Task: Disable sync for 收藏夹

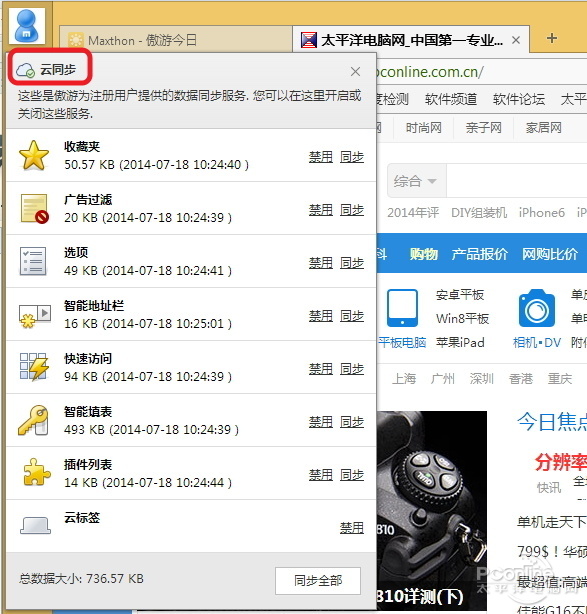Action: click(321, 157)
